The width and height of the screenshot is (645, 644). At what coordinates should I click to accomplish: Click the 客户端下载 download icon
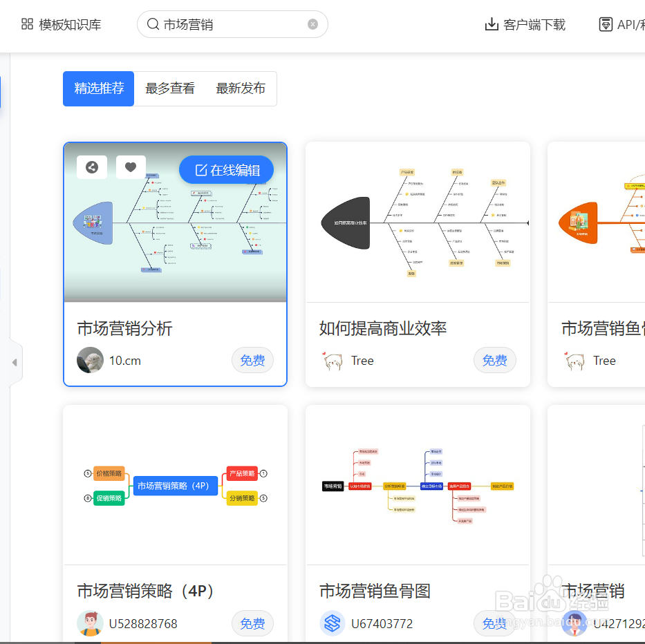492,24
